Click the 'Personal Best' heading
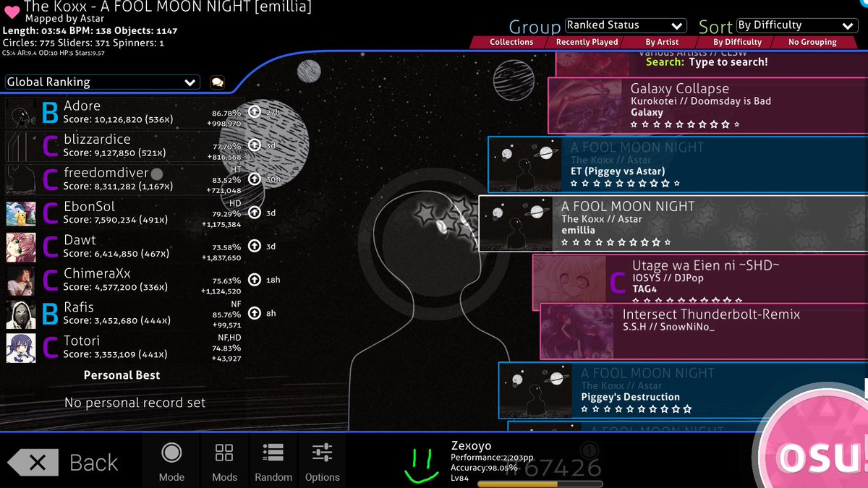Screen dimensions: 868x488 [122, 375]
